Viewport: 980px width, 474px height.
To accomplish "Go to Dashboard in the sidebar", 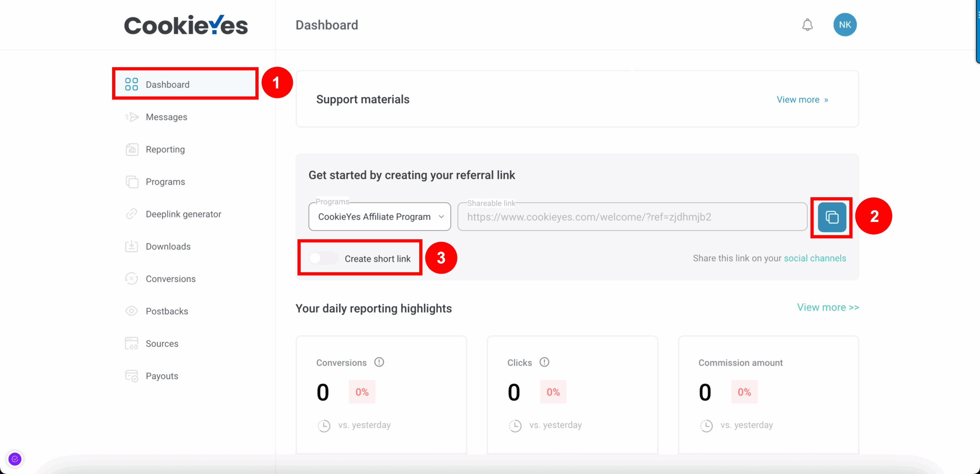I will (x=185, y=84).
